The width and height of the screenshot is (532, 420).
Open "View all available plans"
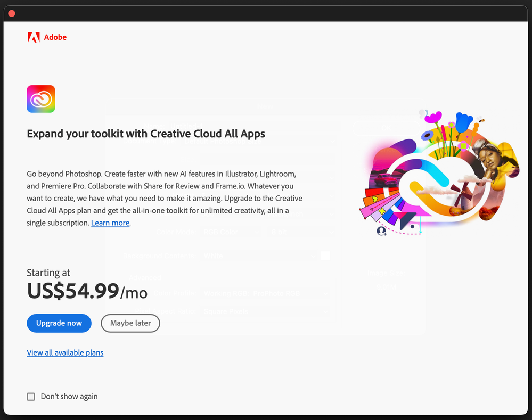click(65, 352)
